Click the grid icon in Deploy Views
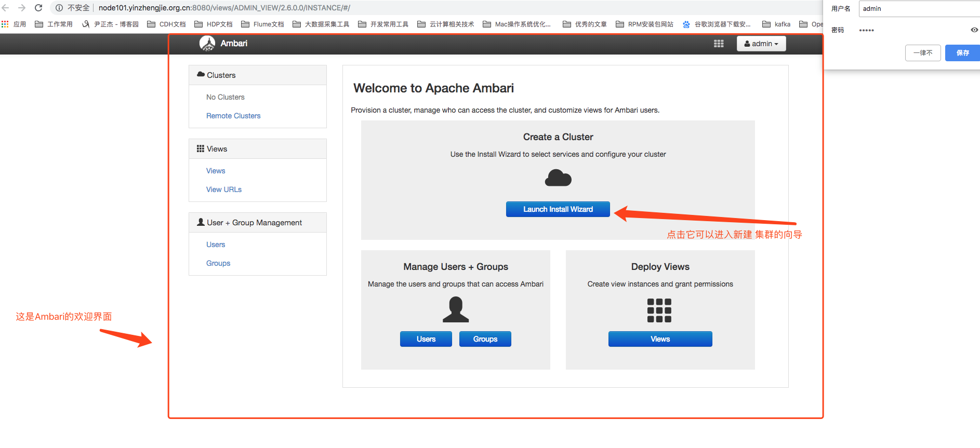This screenshot has height=448, width=980. coord(659,310)
